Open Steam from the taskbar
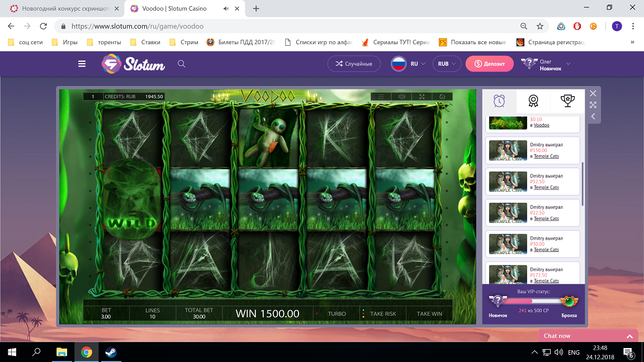This screenshot has width=644, height=362. 111,352
